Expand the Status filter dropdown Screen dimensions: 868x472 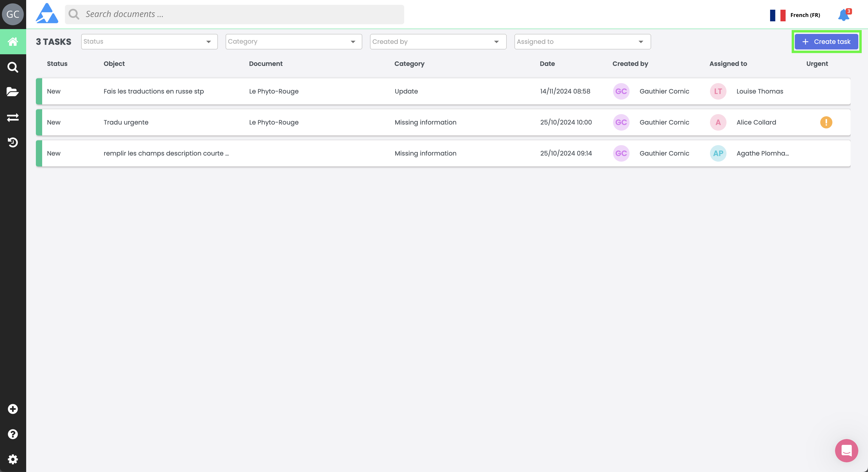(x=149, y=42)
